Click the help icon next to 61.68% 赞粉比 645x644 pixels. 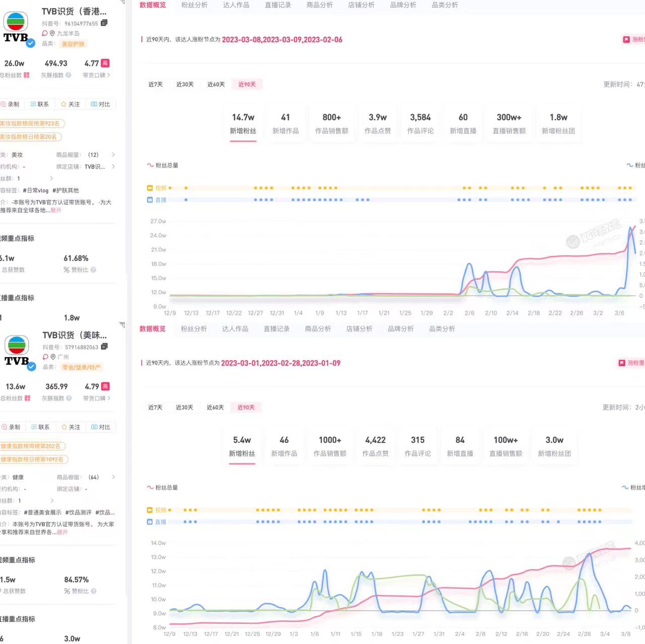pyautogui.click(x=93, y=270)
